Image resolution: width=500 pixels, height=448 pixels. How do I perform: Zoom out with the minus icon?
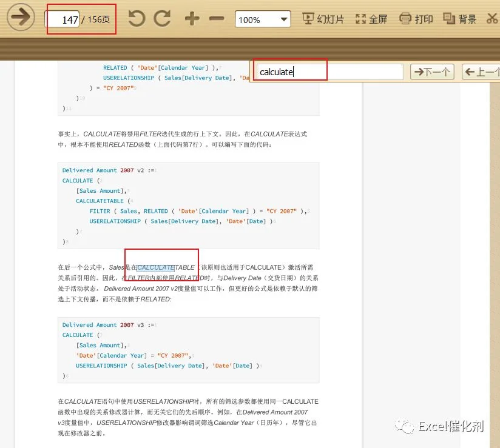click(217, 18)
